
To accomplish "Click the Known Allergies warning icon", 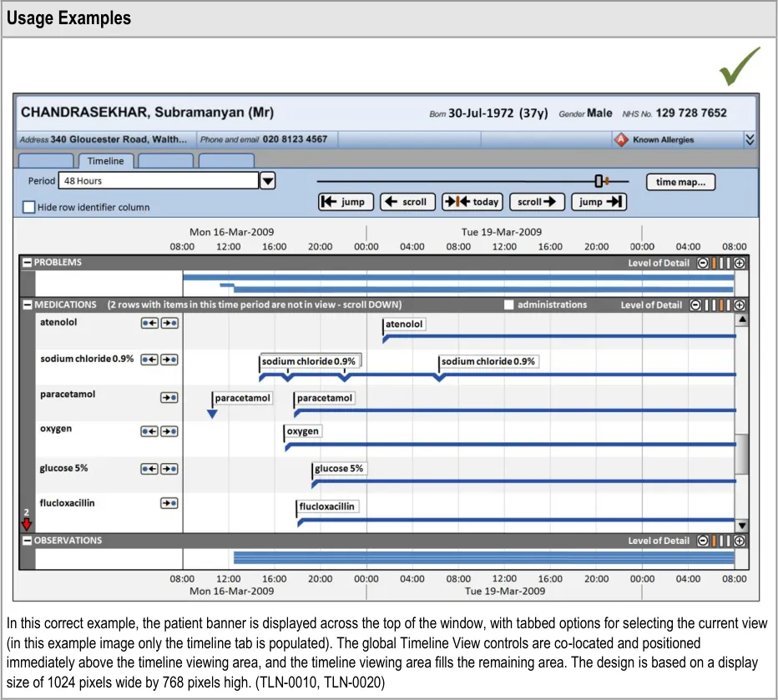I will pyautogui.click(x=621, y=140).
